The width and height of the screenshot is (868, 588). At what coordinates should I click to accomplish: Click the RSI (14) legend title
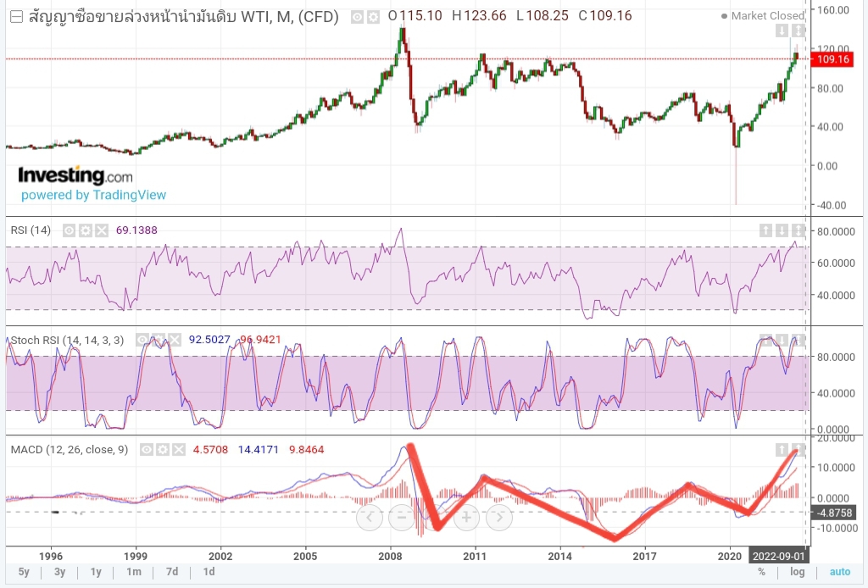coord(31,230)
